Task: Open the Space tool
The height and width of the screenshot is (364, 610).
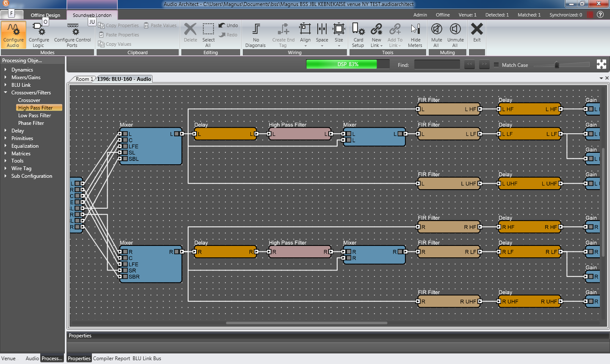Action: coord(322,35)
